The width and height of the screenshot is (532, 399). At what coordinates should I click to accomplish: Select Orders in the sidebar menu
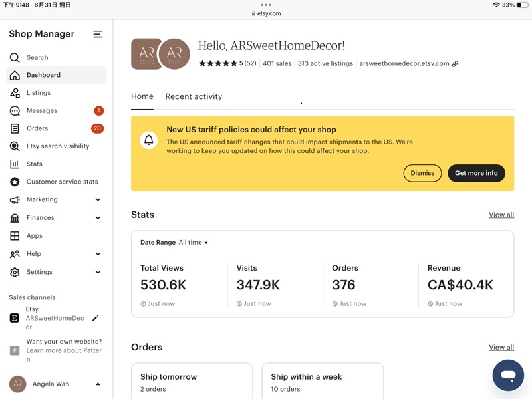37,128
